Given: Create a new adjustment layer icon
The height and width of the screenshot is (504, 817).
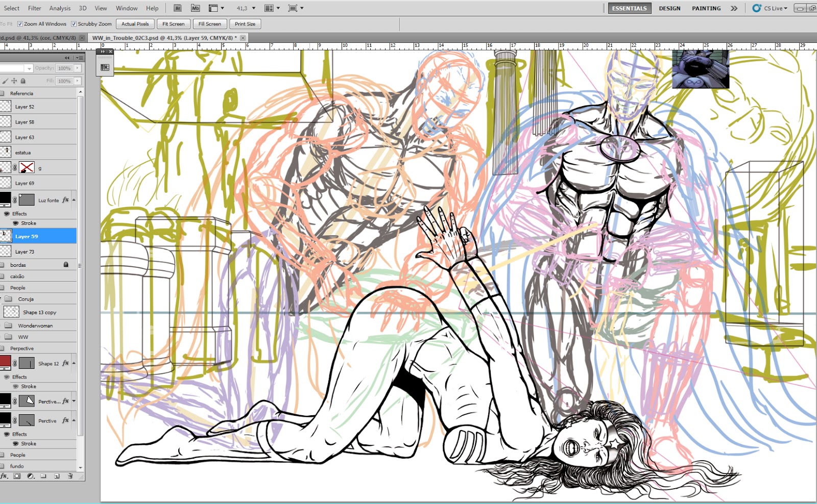Looking at the screenshot, I should click(x=30, y=476).
